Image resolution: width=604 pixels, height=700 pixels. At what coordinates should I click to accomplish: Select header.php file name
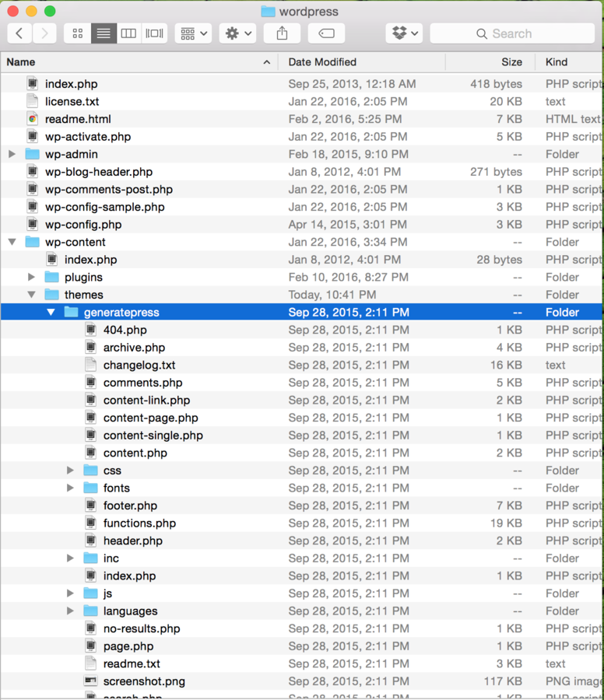[x=133, y=541]
